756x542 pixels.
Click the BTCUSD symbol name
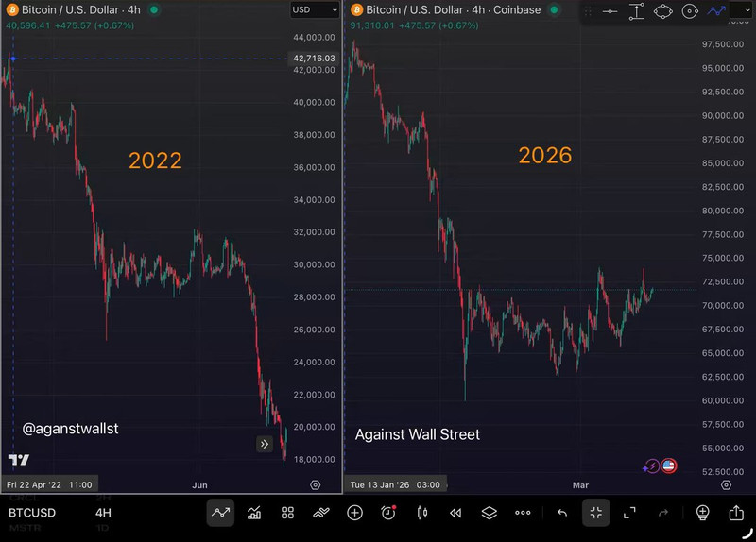pyautogui.click(x=31, y=513)
